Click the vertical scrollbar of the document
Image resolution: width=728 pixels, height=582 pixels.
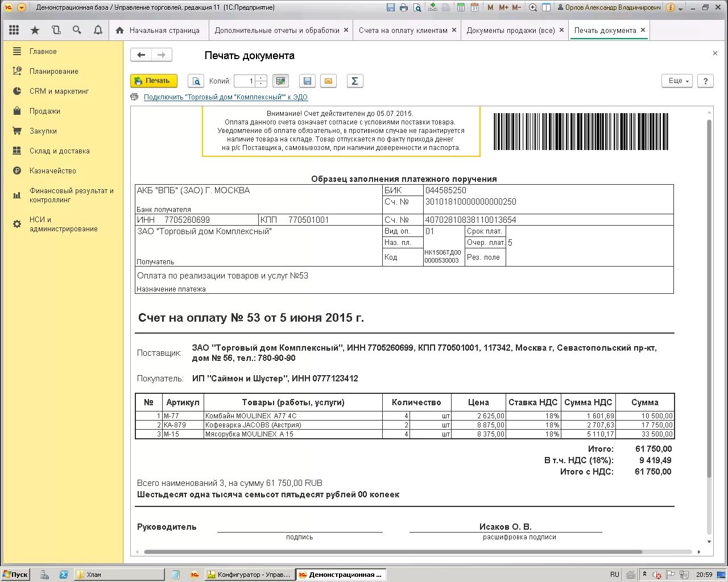click(709, 298)
